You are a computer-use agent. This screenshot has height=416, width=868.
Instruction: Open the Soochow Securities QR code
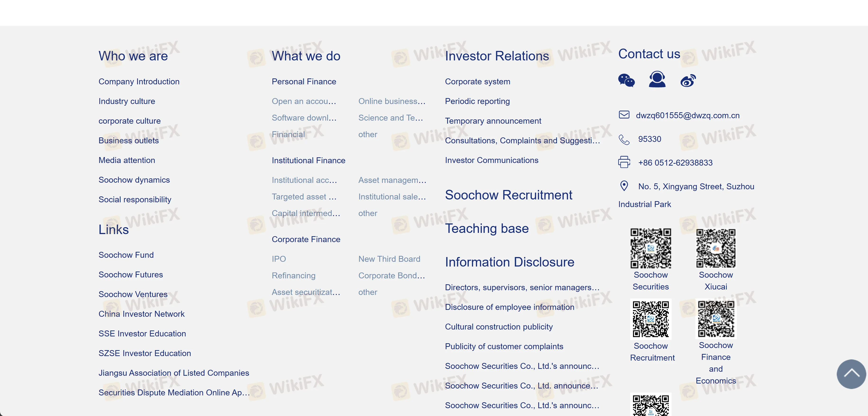click(650, 248)
